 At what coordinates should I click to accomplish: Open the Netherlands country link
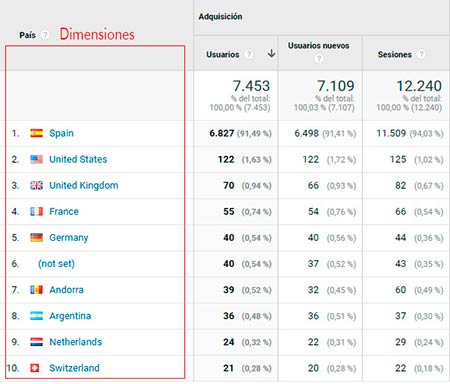[x=76, y=342]
